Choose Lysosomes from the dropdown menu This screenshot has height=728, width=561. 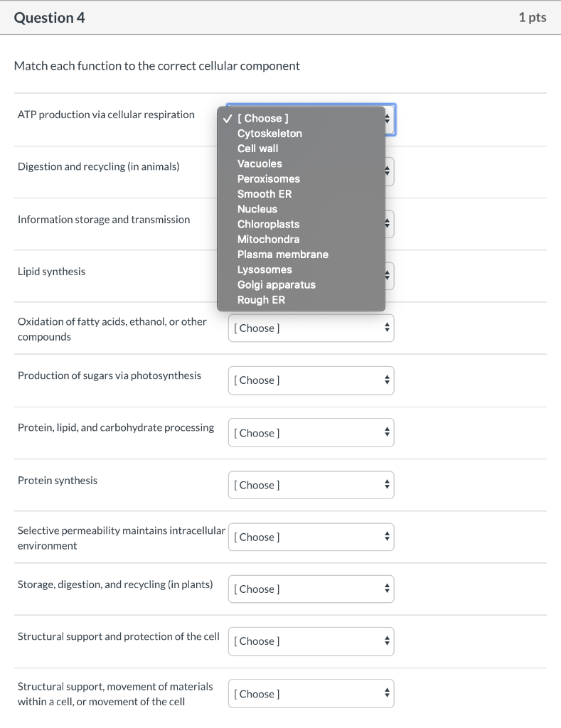[x=265, y=269]
